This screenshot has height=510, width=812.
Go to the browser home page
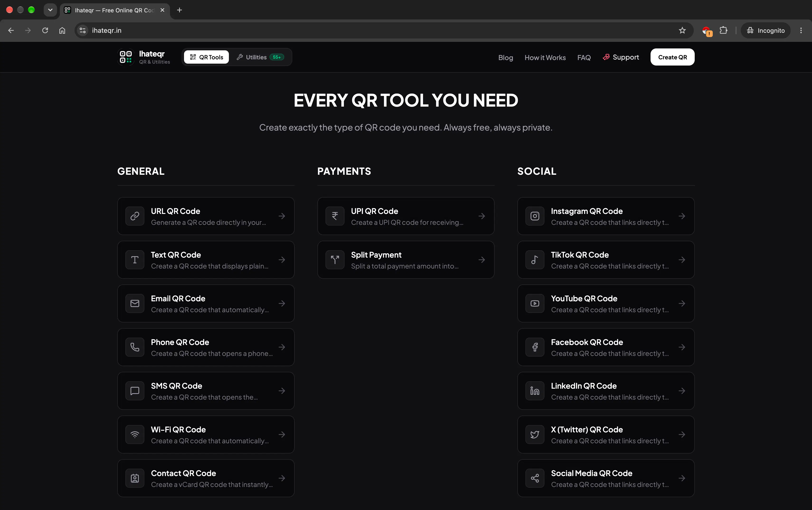[62, 30]
